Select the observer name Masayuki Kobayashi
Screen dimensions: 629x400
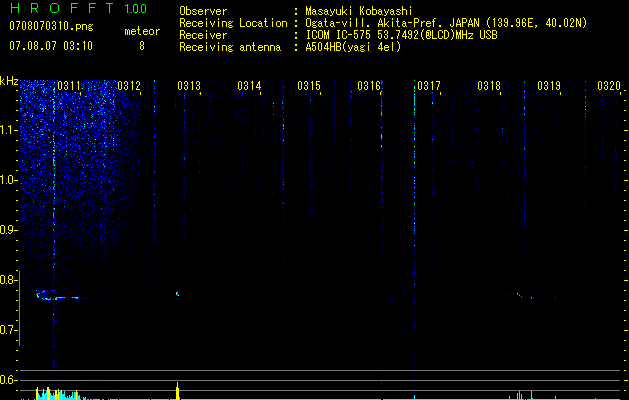(x=359, y=11)
